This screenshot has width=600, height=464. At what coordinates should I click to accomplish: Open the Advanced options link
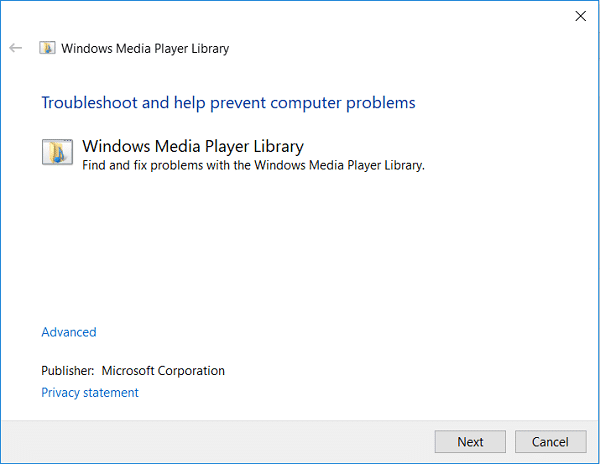click(x=69, y=332)
